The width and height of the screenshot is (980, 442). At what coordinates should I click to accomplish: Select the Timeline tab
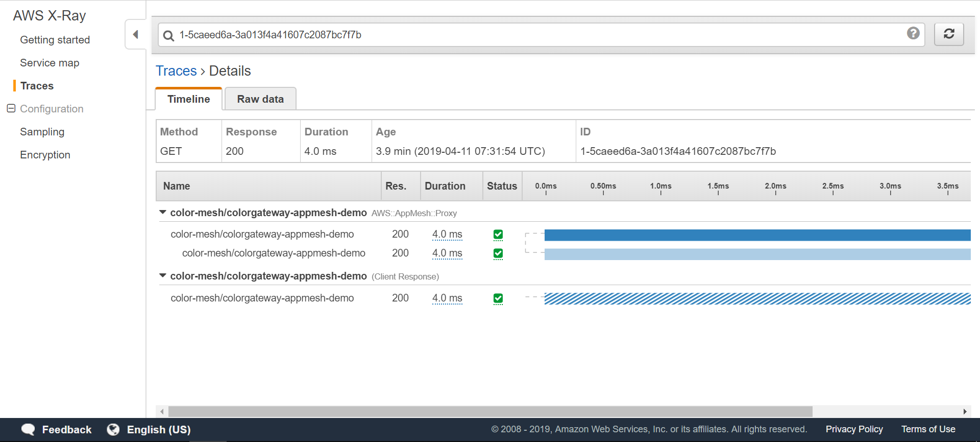188,99
